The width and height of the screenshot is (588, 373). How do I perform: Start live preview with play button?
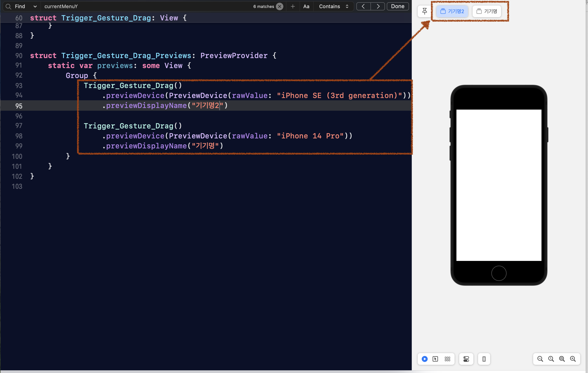pos(424,359)
